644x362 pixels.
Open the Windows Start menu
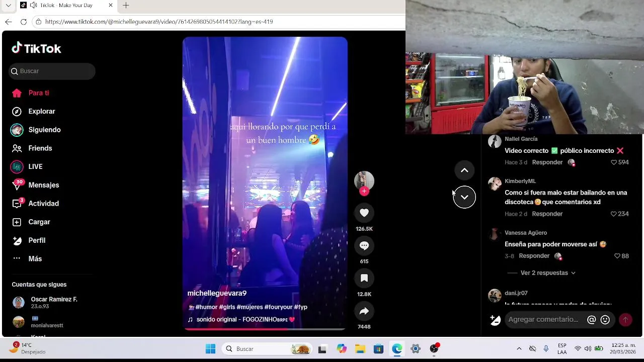coord(211,349)
